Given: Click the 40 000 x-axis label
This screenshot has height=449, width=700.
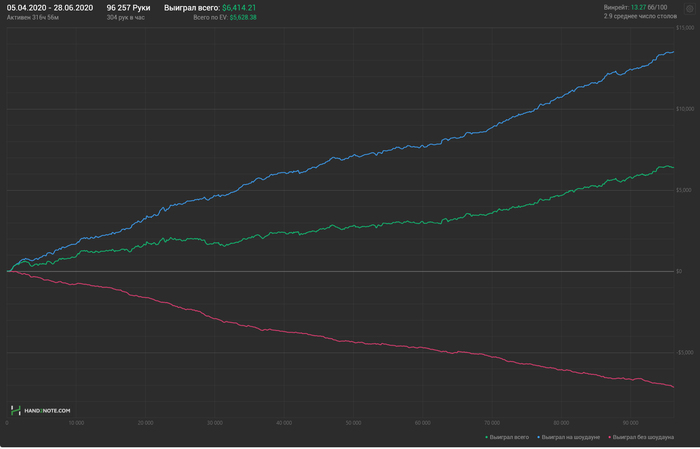Looking at the screenshot, I should coord(284,423).
